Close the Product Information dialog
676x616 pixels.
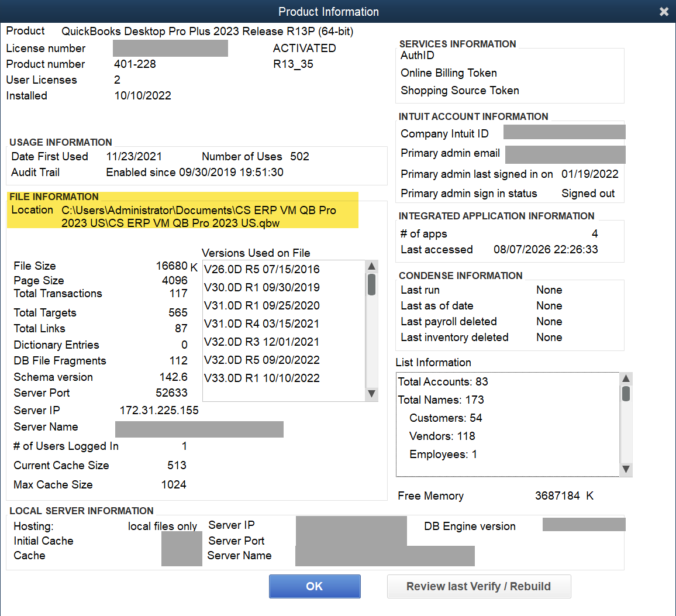click(x=664, y=12)
